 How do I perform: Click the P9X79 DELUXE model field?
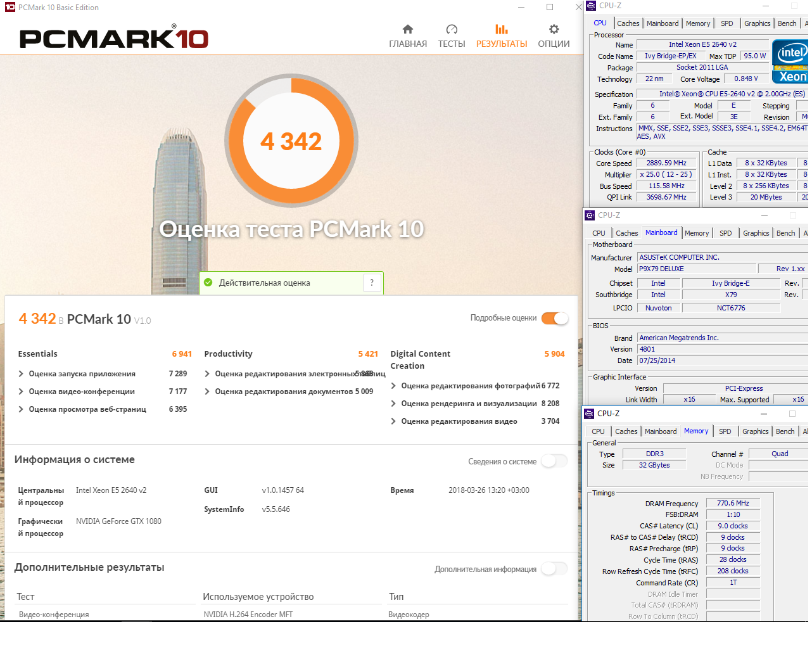pos(696,269)
